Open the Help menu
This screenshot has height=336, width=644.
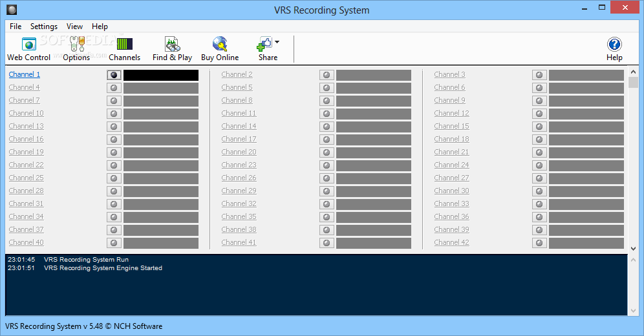click(100, 26)
